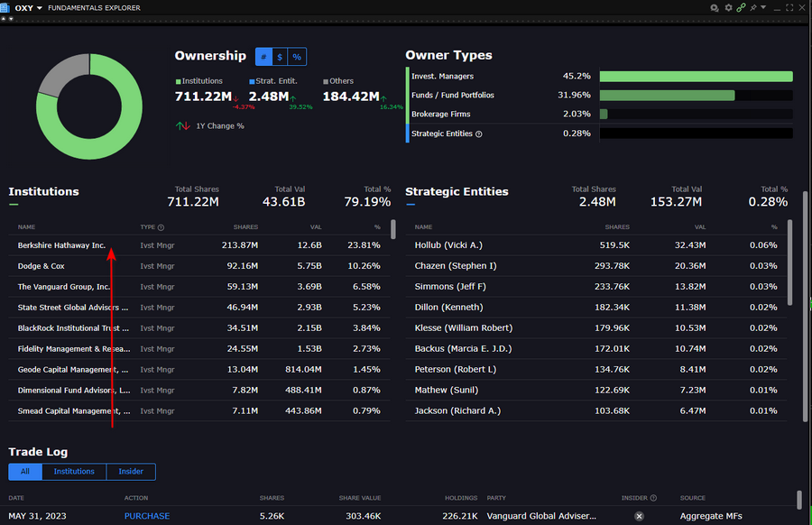The image size is (812, 525).
Task: Click the Type column help icon
Action: pyautogui.click(x=161, y=227)
